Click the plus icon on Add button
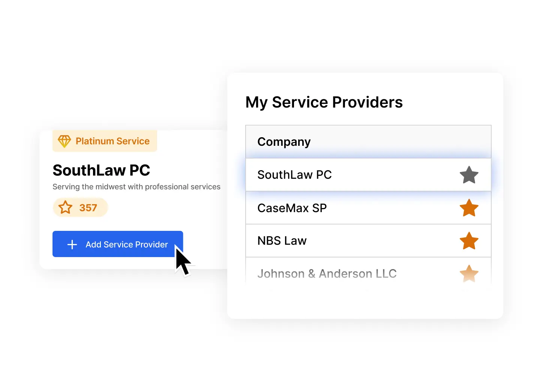The image size is (543, 392). tap(72, 245)
